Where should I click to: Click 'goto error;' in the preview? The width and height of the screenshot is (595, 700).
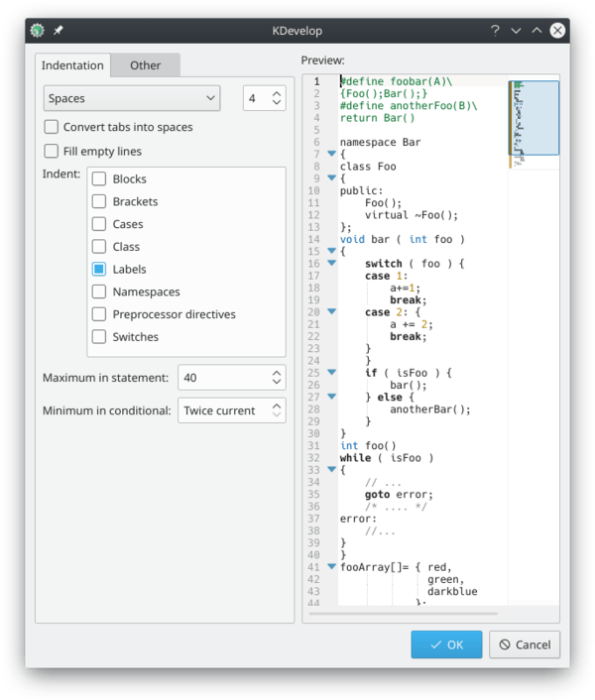(399, 495)
